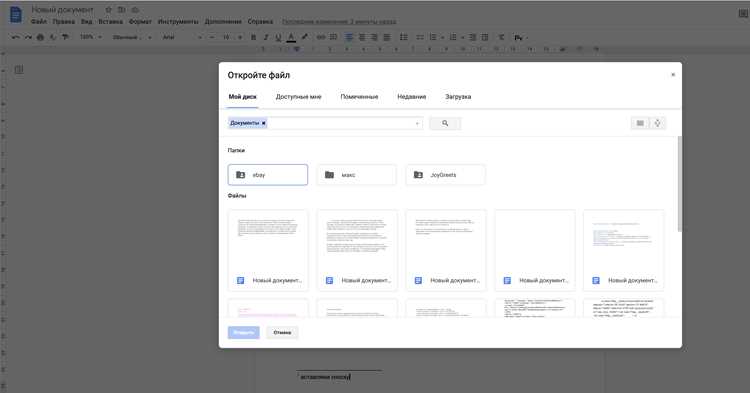Open comment history icon at top right

(744, 14)
